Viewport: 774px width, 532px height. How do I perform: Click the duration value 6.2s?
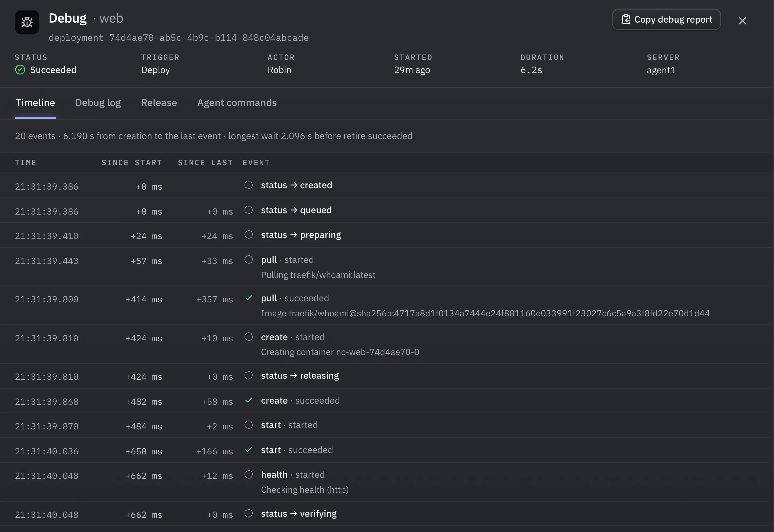pyautogui.click(x=531, y=70)
